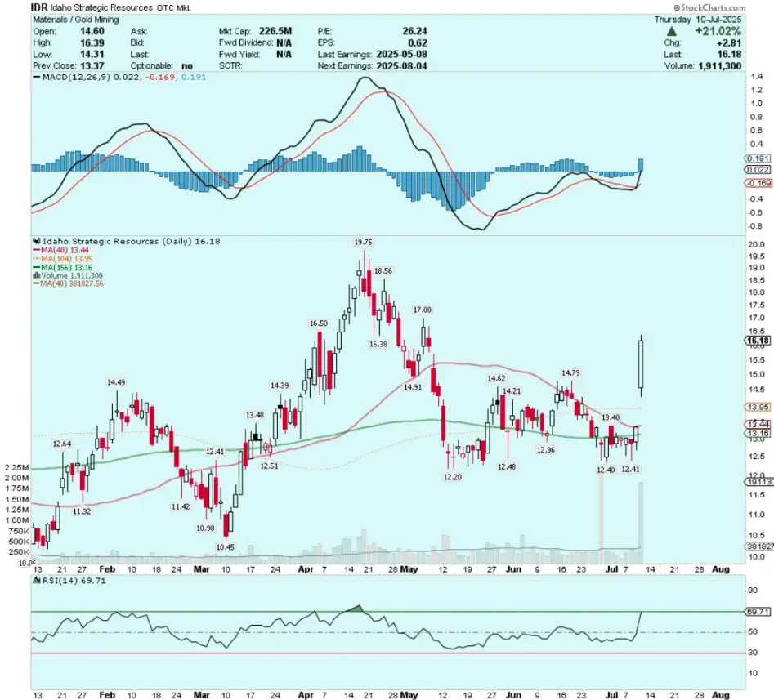The height and width of the screenshot is (700, 774).
Task: Click the tall white July 10 candlestick
Action: (x=642, y=364)
